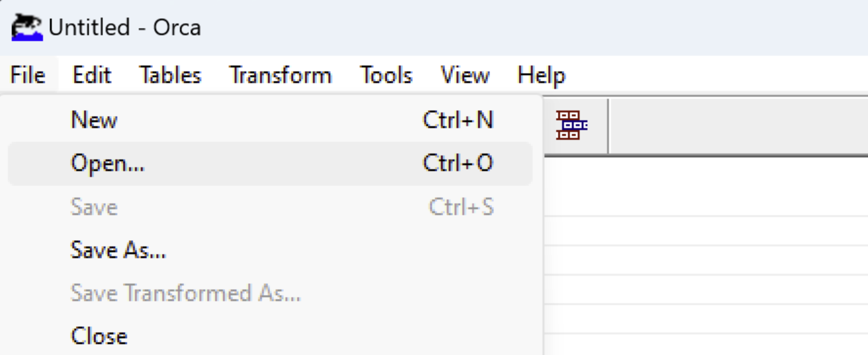Click the Untitled - Orca title text
This screenshot has height=355, width=868.
point(125,27)
